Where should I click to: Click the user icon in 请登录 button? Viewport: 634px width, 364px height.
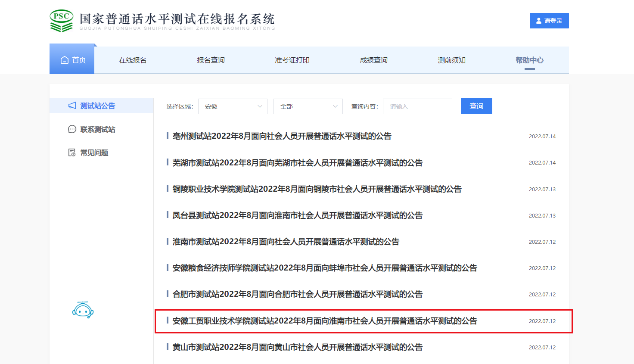coord(539,21)
